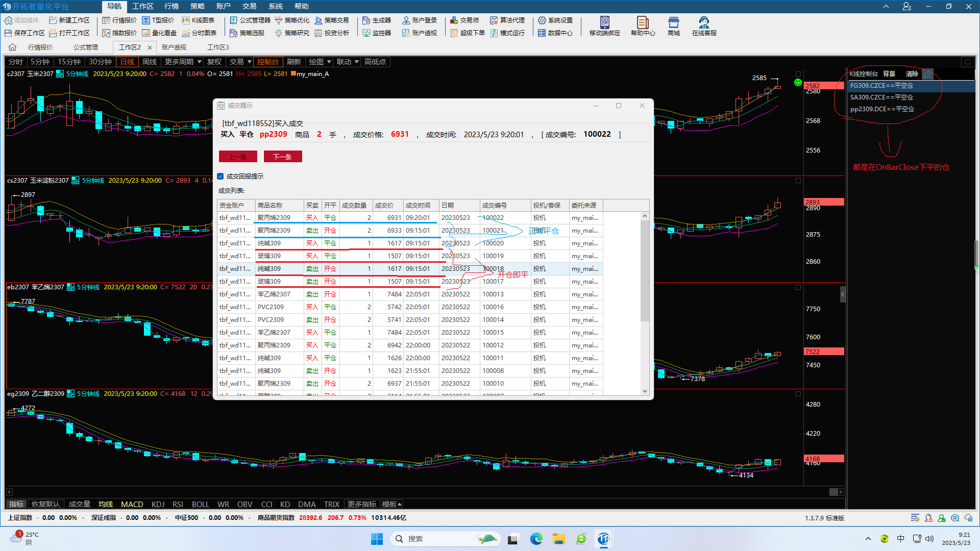Viewport: 980px width, 551px height.
Task: Launch 量化看盘 monitor
Action: (x=159, y=33)
